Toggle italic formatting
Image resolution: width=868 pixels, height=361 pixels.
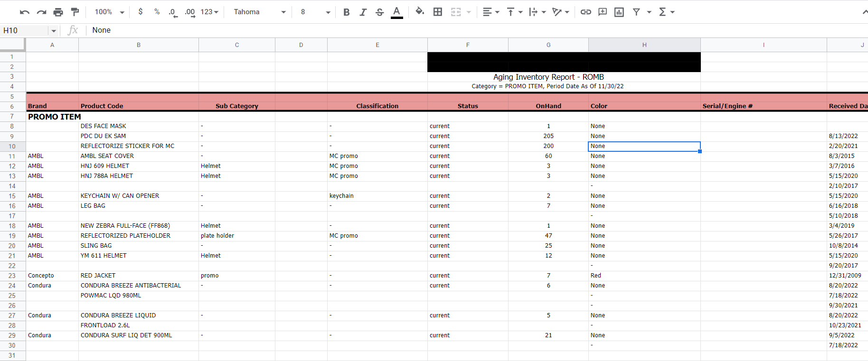pyautogui.click(x=363, y=12)
